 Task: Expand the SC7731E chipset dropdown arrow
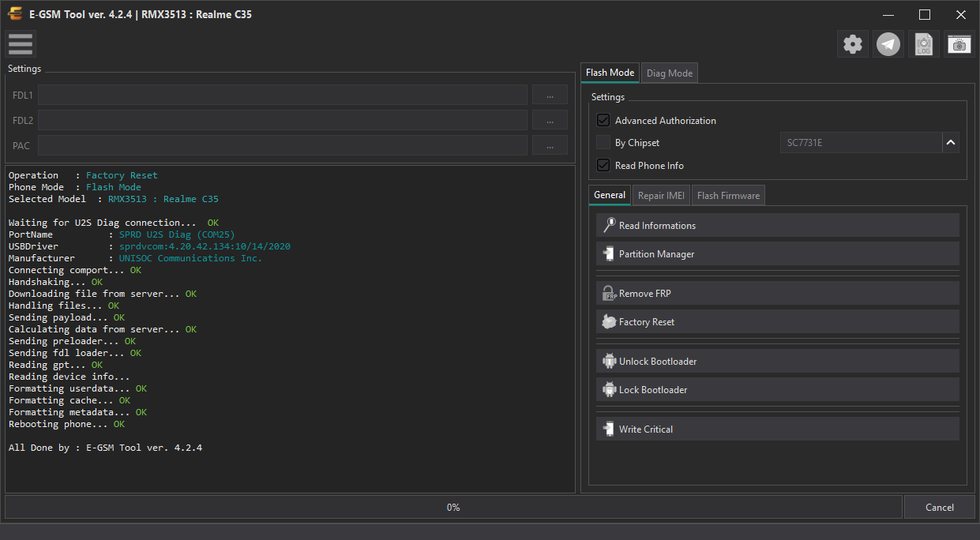coord(951,143)
